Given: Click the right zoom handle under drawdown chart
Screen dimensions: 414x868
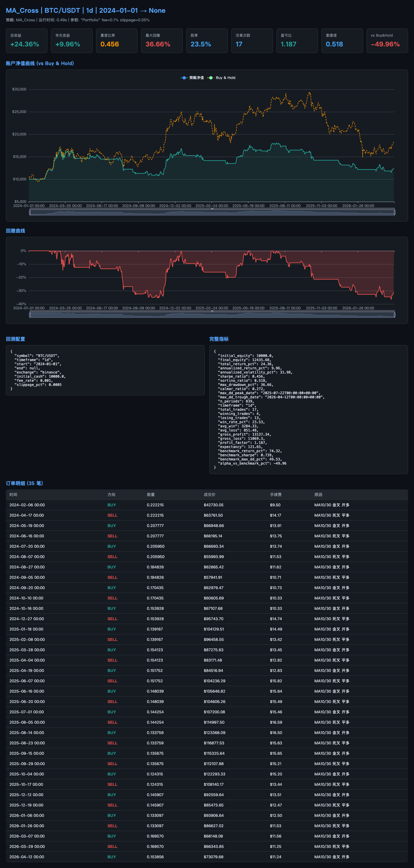Looking at the screenshot, I should tap(394, 315).
